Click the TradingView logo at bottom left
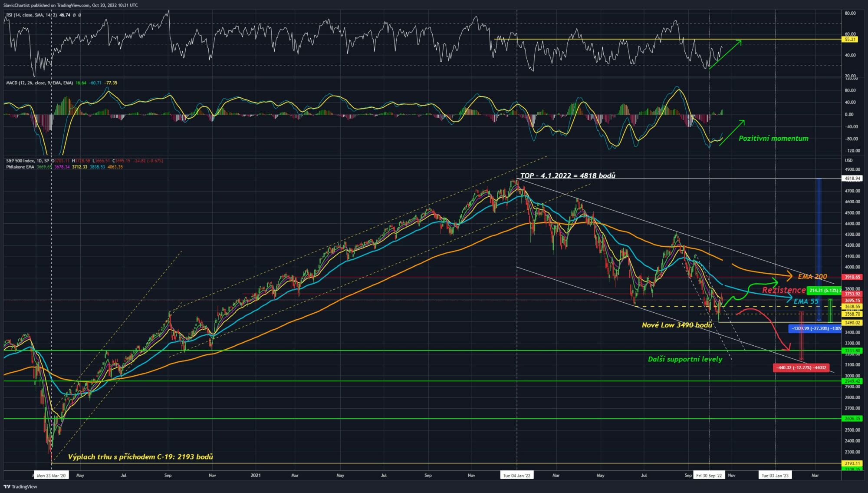The width and height of the screenshot is (868, 493). click(x=20, y=486)
